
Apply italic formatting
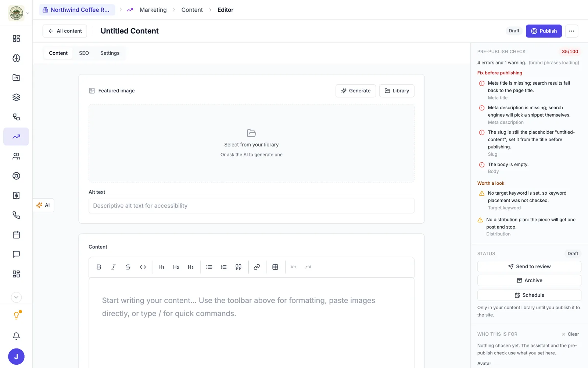(x=114, y=267)
